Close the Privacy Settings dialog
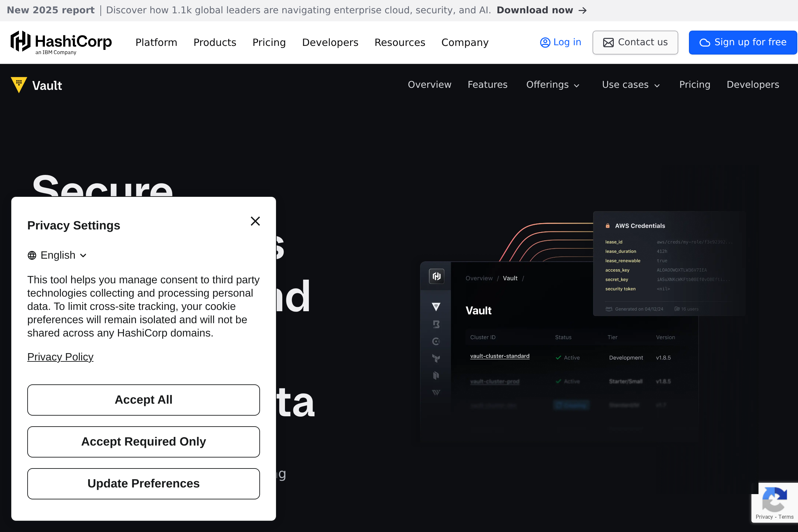Screen dimensions: 798x532 pyautogui.click(x=255, y=221)
